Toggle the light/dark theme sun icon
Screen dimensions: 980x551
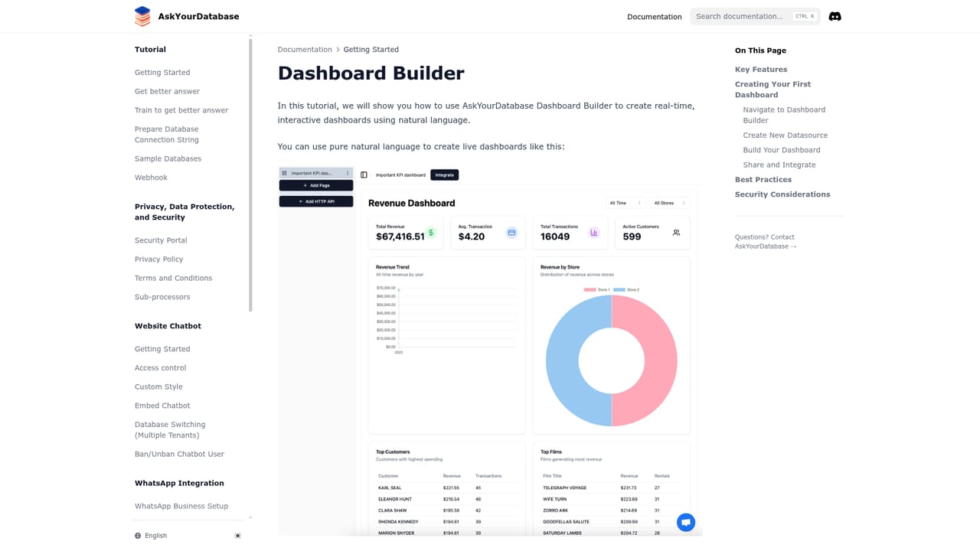237,536
